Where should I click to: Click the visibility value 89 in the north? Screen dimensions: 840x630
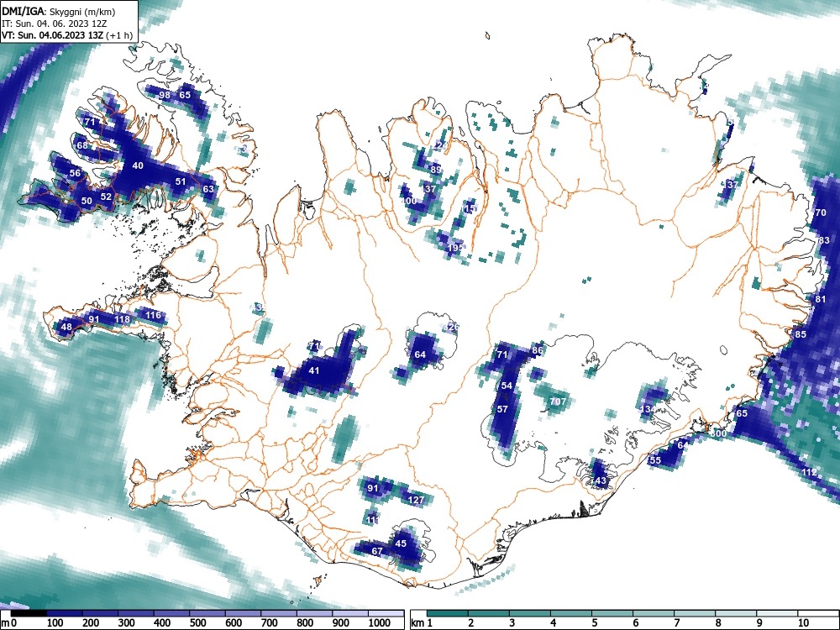point(436,170)
